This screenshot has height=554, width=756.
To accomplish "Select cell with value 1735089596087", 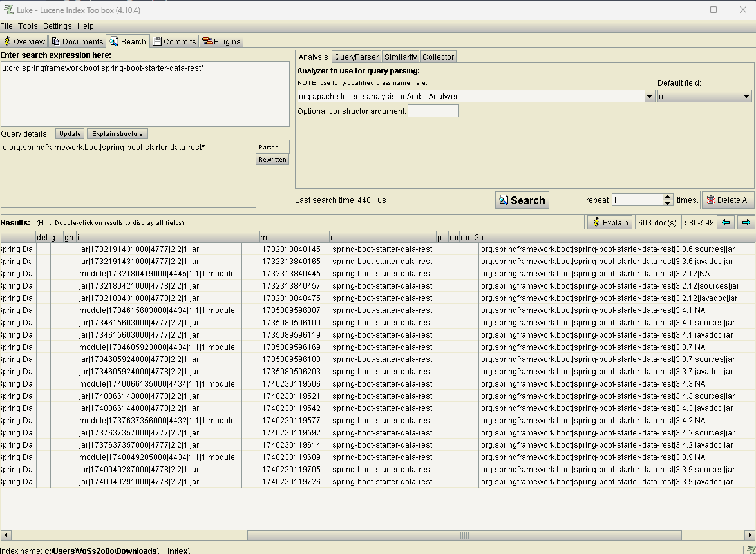I will coord(294,310).
